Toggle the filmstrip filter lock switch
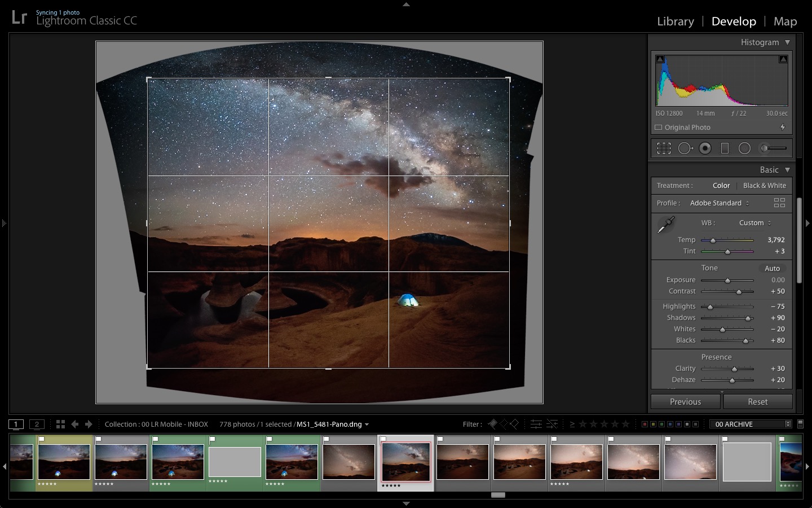The image size is (812, 508). coord(801,424)
